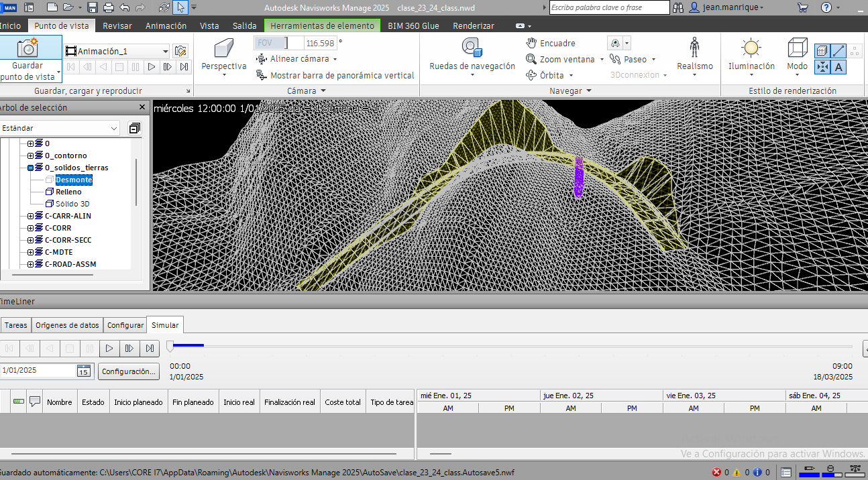
Task: Click the Iluminación sun icon
Action: click(751, 48)
